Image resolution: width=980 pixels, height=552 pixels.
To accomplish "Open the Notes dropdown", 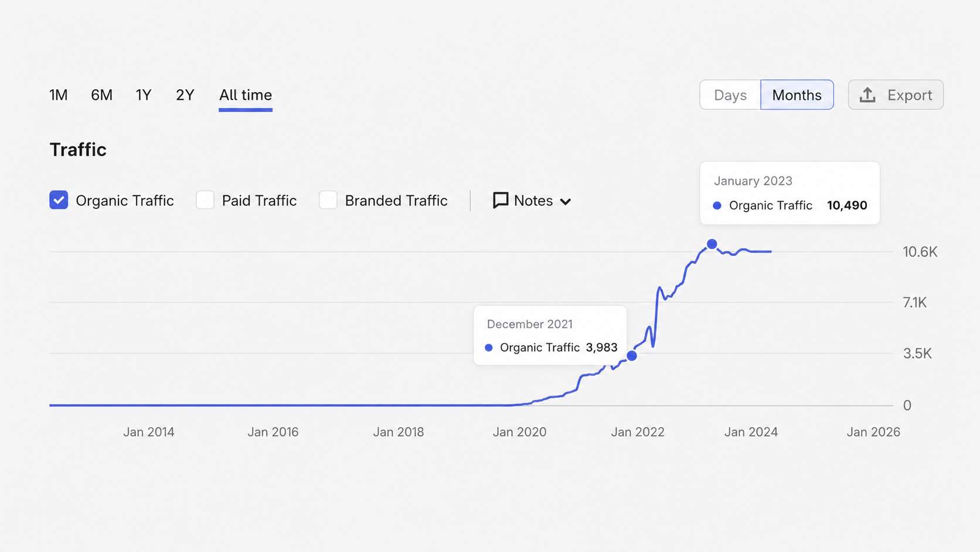I will point(532,201).
